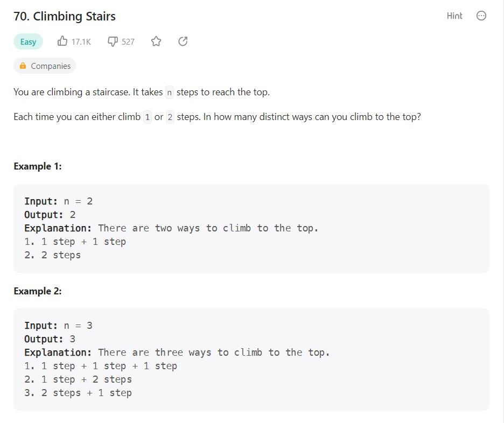Open the Hint
The width and height of the screenshot is (504, 423).
[x=454, y=16]
